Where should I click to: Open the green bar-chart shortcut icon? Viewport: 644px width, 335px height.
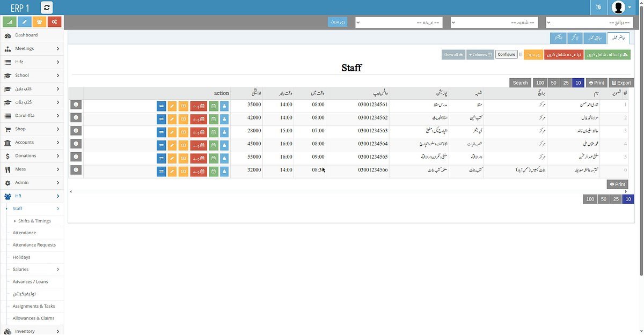[10, 22]
